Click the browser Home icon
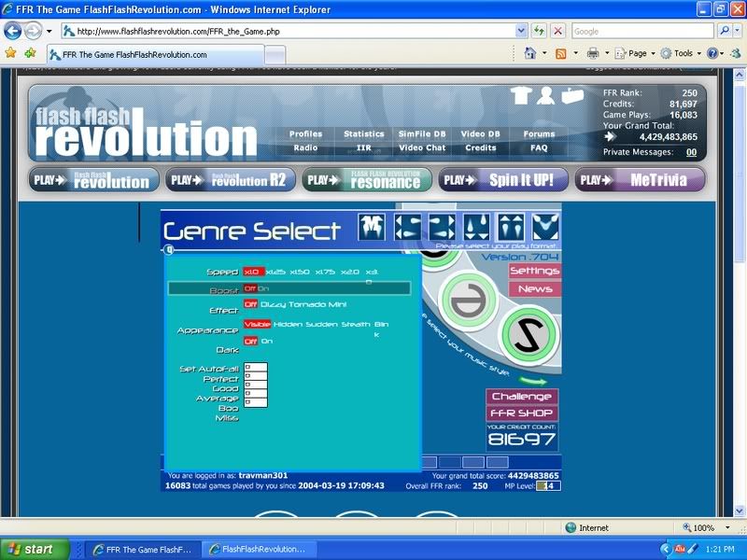 pyautogui.click(x=530, y=53)
